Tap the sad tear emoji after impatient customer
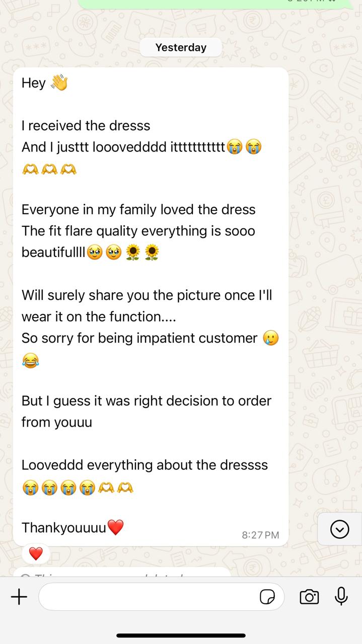362x644 pixels. point(270,338)
